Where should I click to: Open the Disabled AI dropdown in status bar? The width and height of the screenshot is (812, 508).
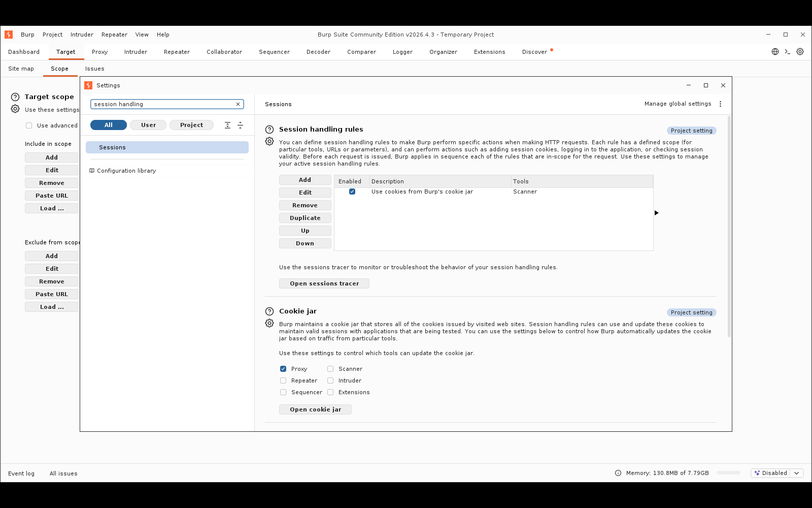pos(797,473)
